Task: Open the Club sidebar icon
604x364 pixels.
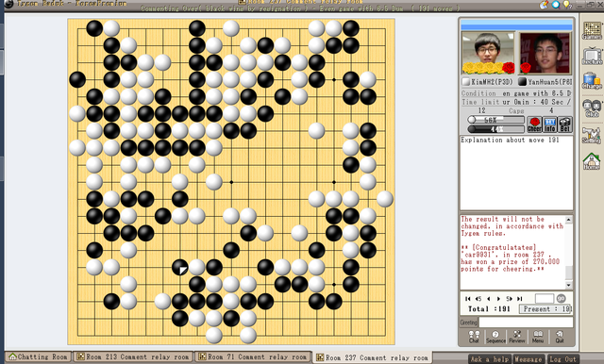Action: point(592,108)
